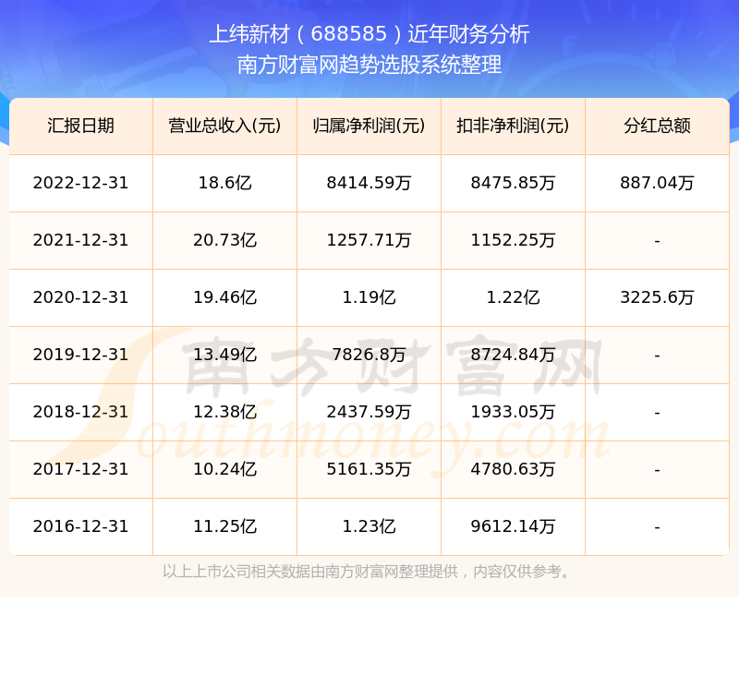Screen dimensions: 739x700
Task: Click the date cell 2016-12-31
Action: coord(80,526)
